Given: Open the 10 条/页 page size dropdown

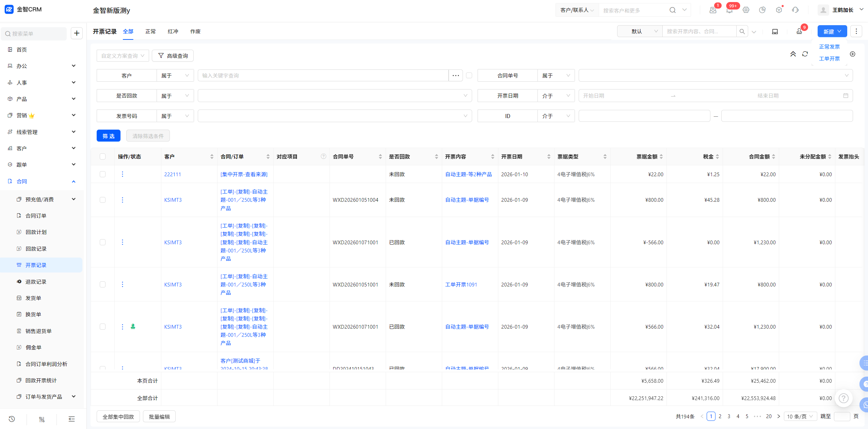Looking at the screenshot, I should point(800,416).
